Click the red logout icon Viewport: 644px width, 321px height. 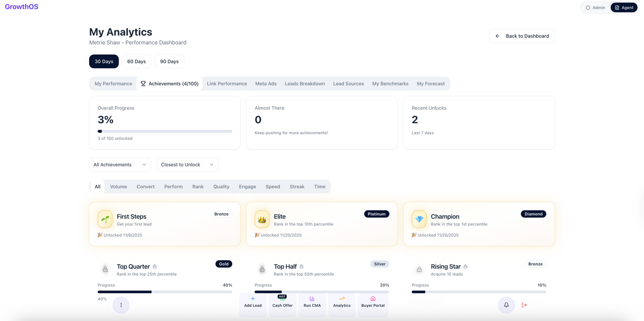524,305
